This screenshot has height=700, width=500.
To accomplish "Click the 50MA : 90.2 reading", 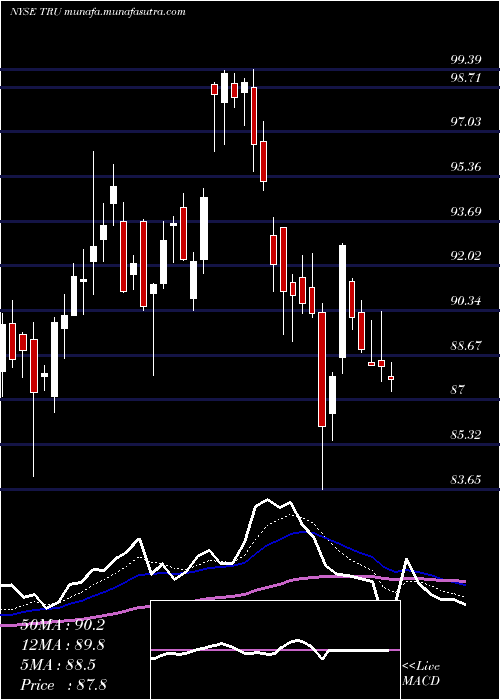I will click(62, 625).
